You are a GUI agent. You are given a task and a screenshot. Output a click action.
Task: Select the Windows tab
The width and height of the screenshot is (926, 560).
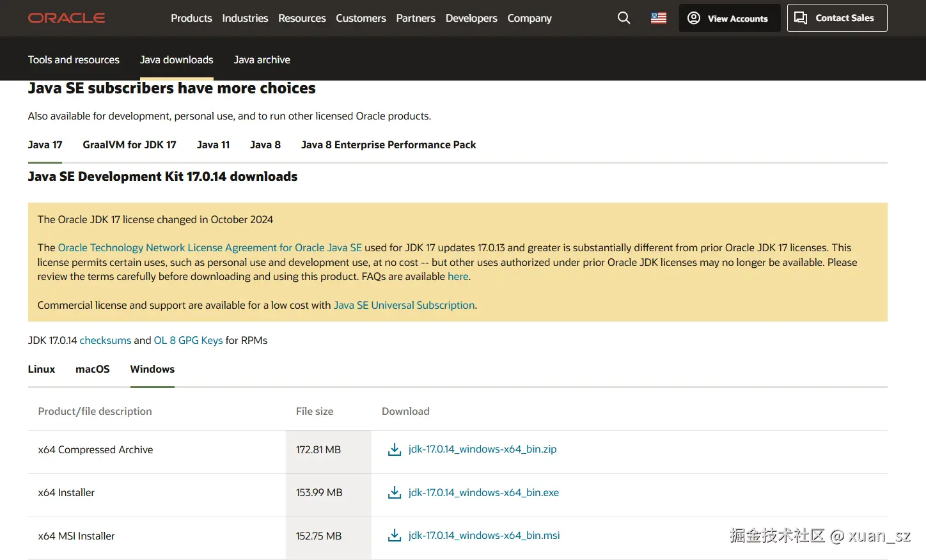pyautogui.click(x=152, y=369)
